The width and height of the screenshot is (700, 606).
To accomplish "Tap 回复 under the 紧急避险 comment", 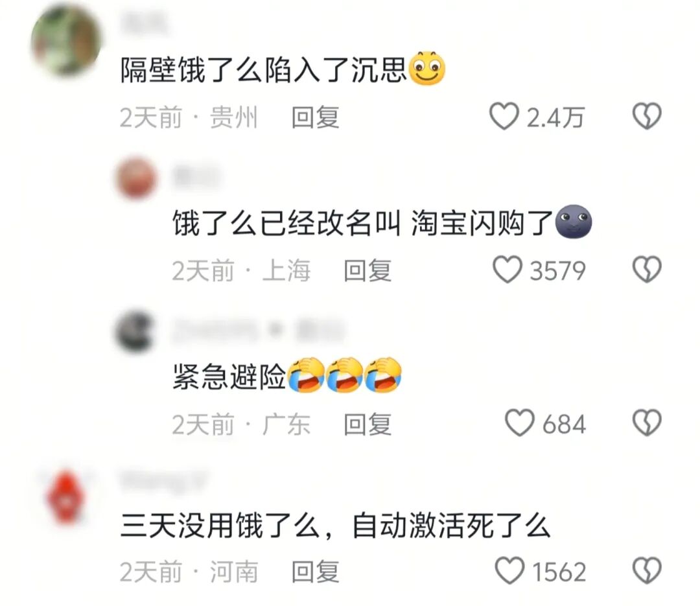I will pyautogui.click(x=367, y=424).
